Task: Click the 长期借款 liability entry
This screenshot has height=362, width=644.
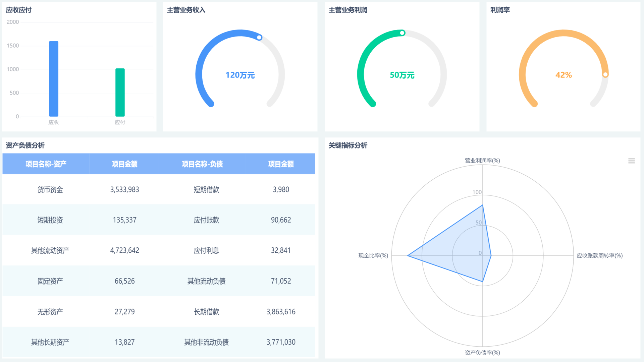Action: [206, 311]
